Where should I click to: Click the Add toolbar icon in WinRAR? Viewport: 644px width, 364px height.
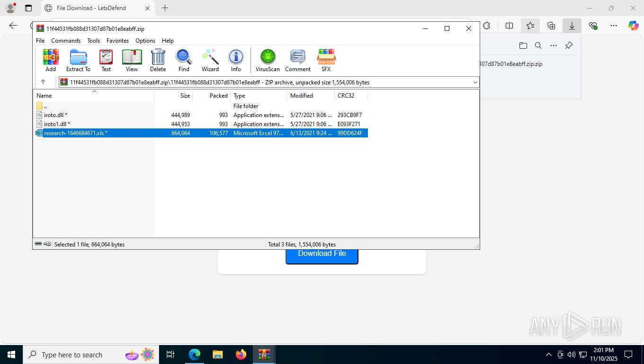tap(51, 60)
